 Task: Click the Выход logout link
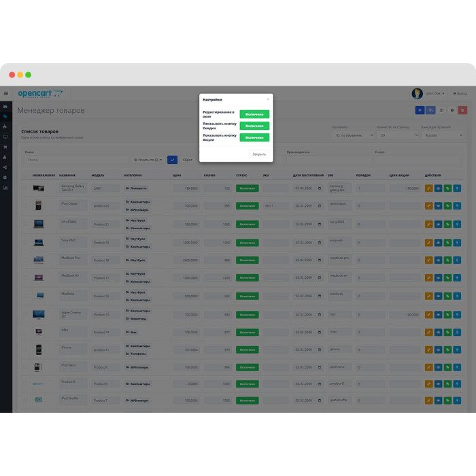coord(460,94)
